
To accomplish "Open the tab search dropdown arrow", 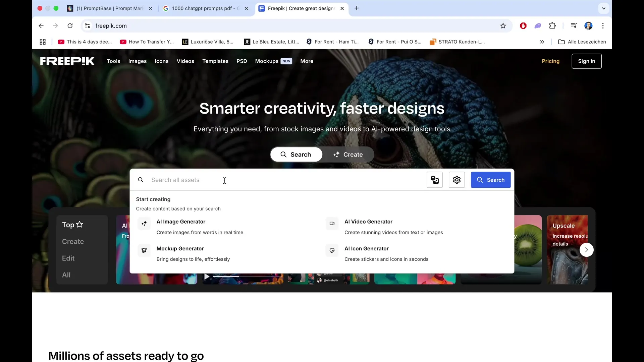I will (603, 8).
